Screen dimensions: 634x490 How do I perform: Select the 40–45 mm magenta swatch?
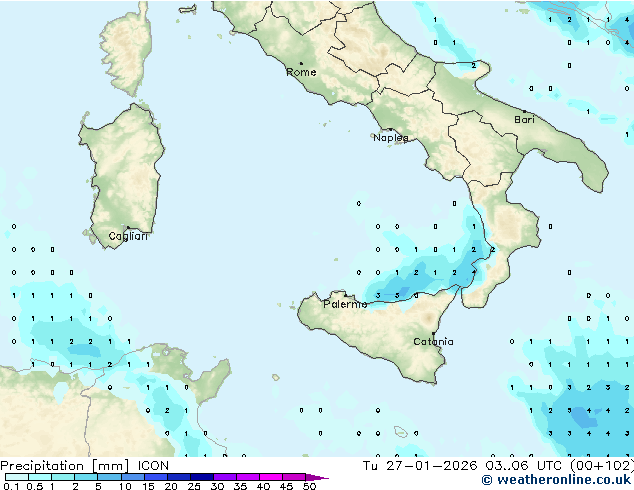(x=271, y=477)
